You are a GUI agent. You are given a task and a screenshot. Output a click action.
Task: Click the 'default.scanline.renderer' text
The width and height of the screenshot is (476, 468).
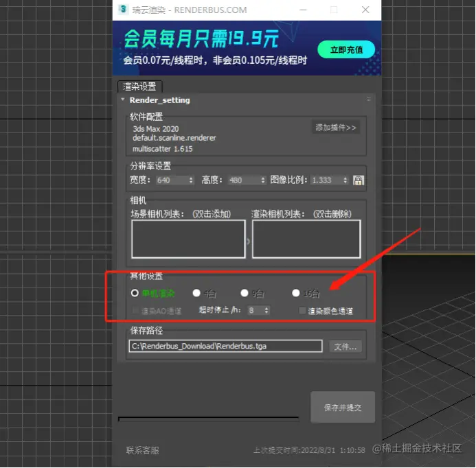click(174, 138)
